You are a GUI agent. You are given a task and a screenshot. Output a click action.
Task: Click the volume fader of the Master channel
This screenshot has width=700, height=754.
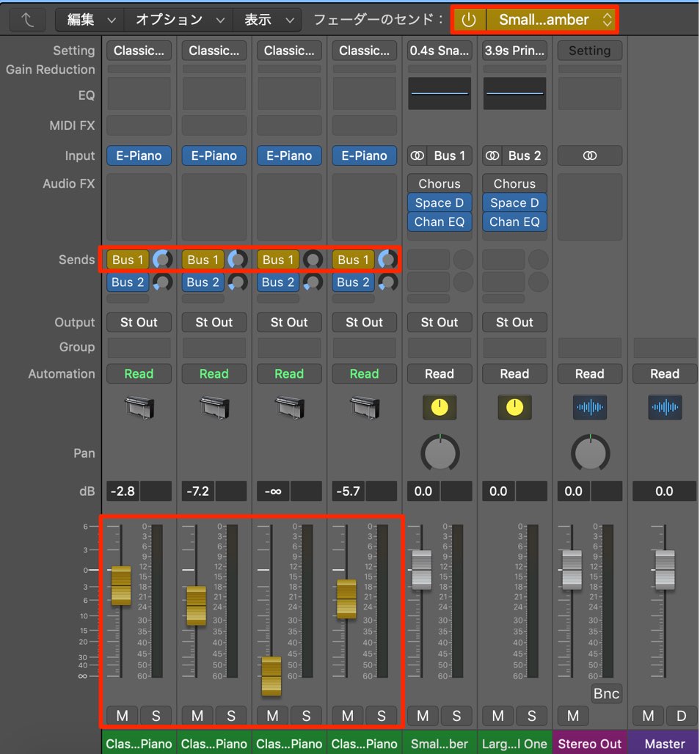(665, 570)
